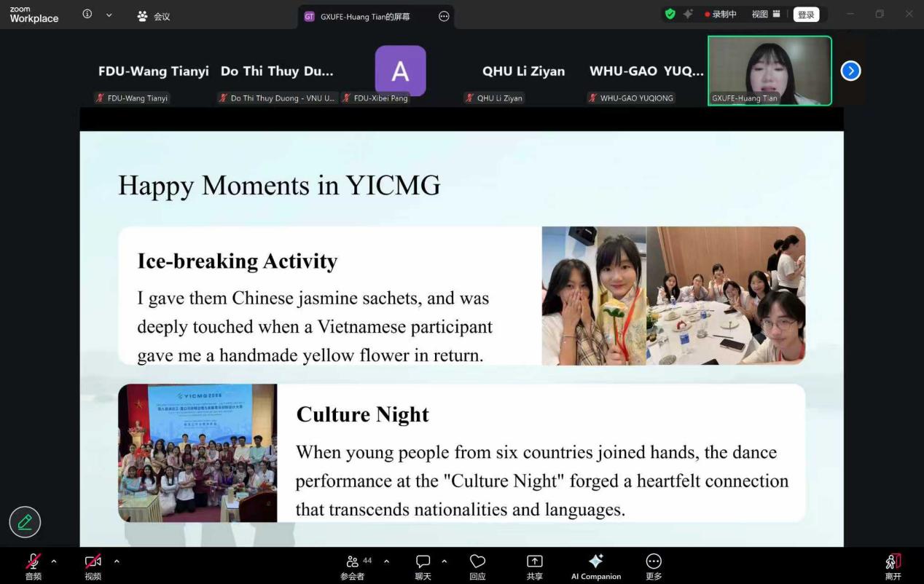Open meeting info icon in title bar
This screenshot has height=584, width=924.
coord(87,14)
